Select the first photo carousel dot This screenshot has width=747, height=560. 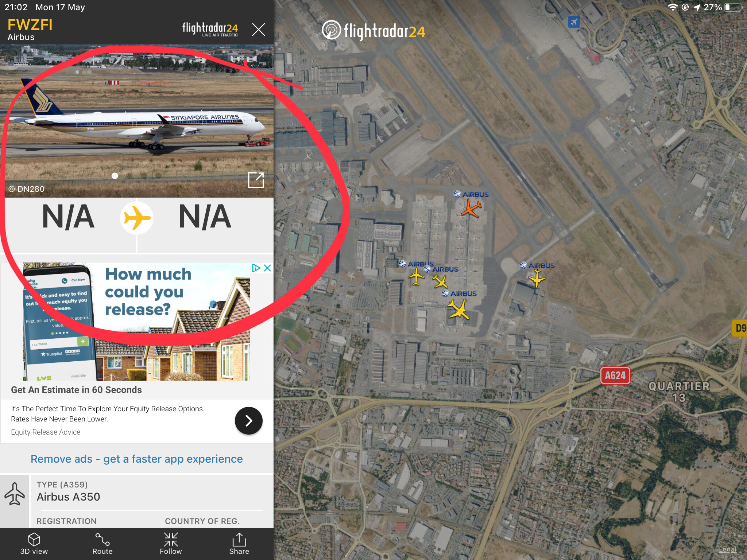(x=115, y=176)
